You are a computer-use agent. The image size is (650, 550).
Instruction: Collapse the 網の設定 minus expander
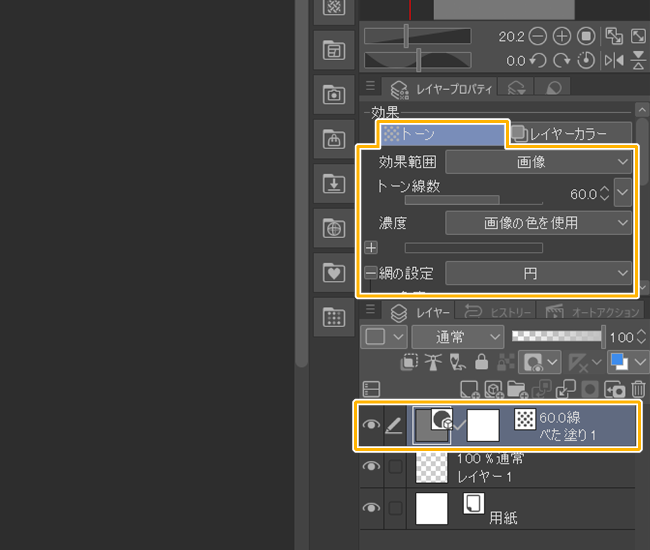coord(371,273)
